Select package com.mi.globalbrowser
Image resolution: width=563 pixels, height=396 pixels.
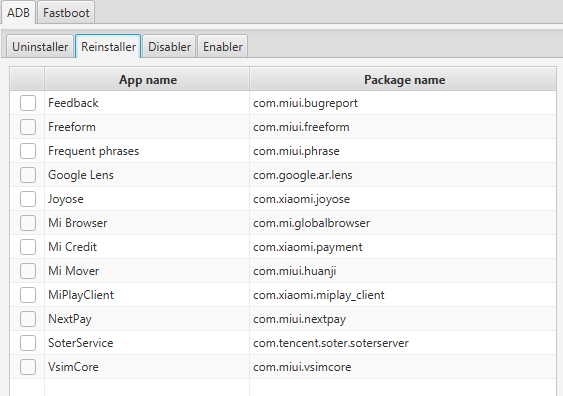click(311, 223)
